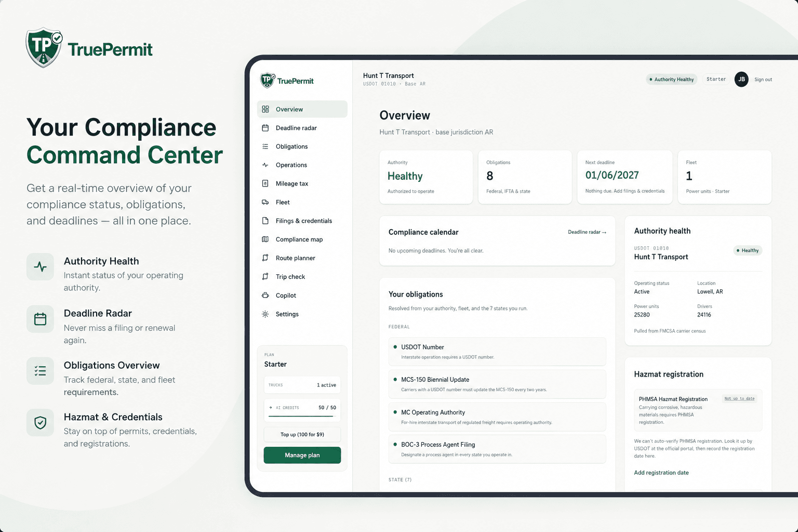Click the Obligations count card showing 8
Screen dimensions: 798x532
(525, 177)
